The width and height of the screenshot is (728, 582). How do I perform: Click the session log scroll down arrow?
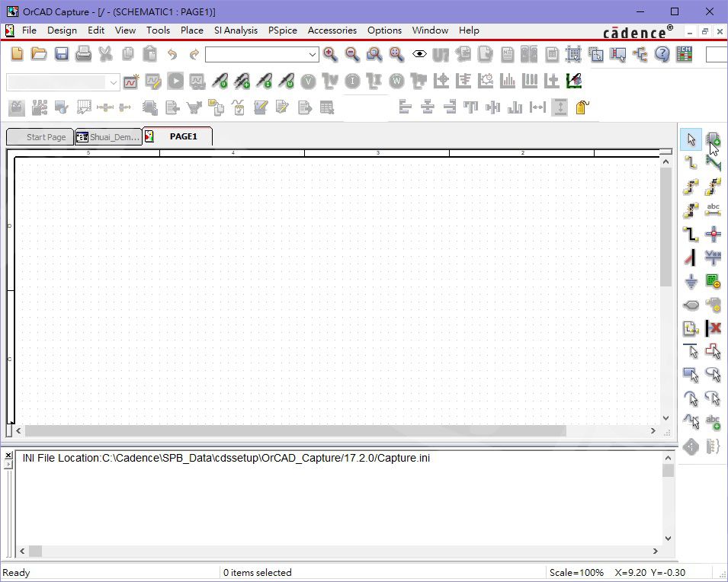[x=668, y=539]
